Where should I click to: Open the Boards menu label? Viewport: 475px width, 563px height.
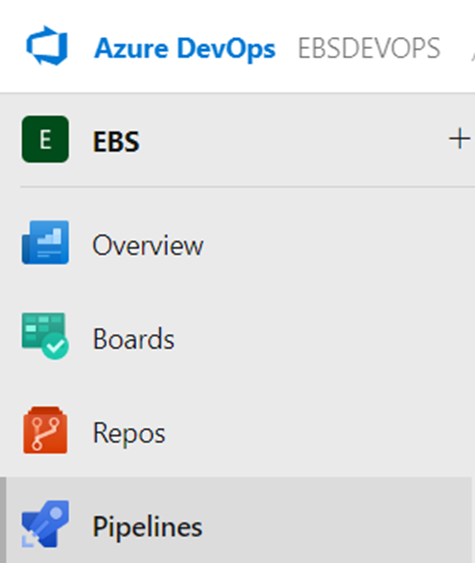point(134,339)
